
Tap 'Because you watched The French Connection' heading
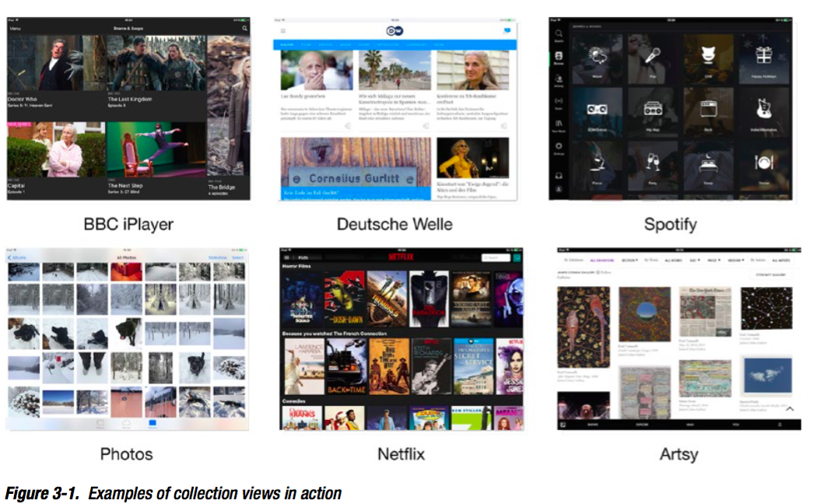click(335, 333)
